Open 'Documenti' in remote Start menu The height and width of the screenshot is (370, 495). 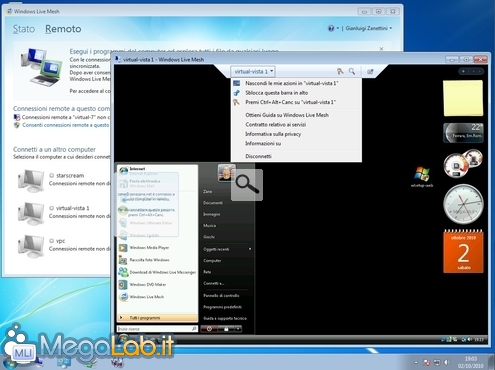(213, 203)
